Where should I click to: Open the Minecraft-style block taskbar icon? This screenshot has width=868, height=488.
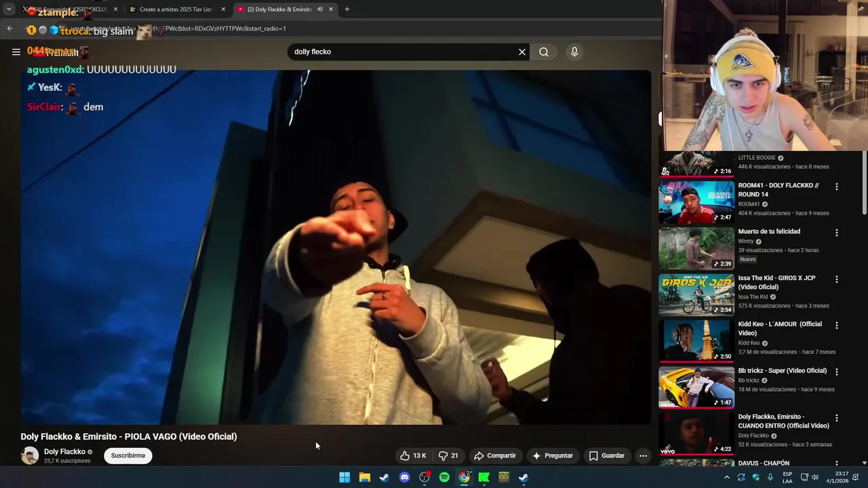pos(504,477)
